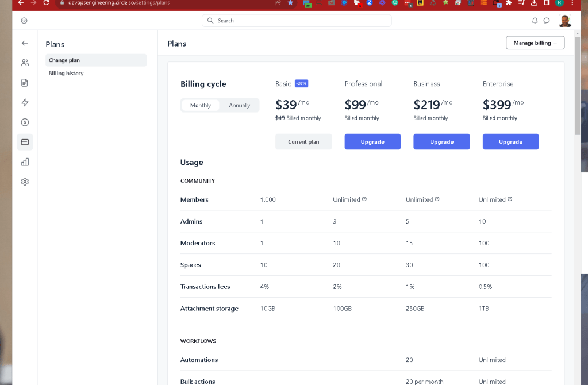Open the lightning bolt Workflows icon
Viewport: 588px width, 385px height.
tap(25, 102)
